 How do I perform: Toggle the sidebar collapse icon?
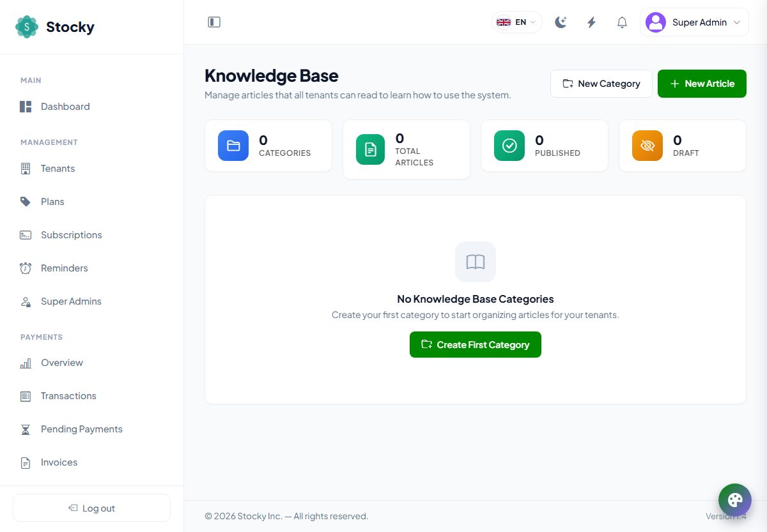coord(214,22)
